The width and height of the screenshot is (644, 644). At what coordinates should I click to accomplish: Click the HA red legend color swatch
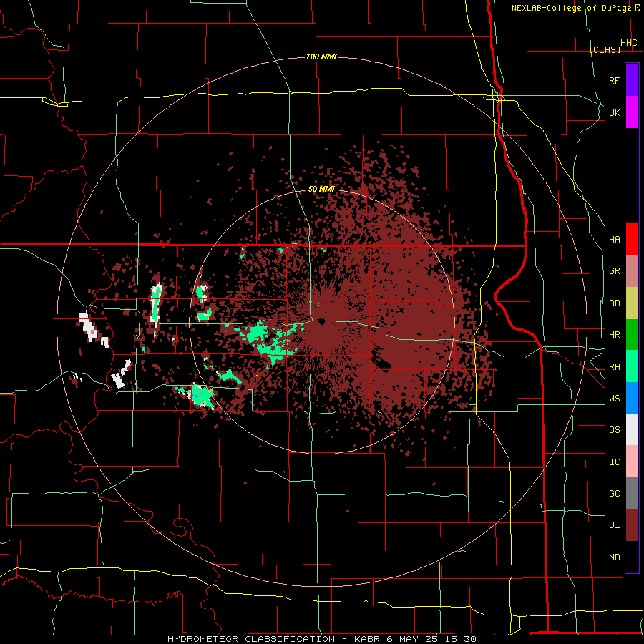pos(632,239)
